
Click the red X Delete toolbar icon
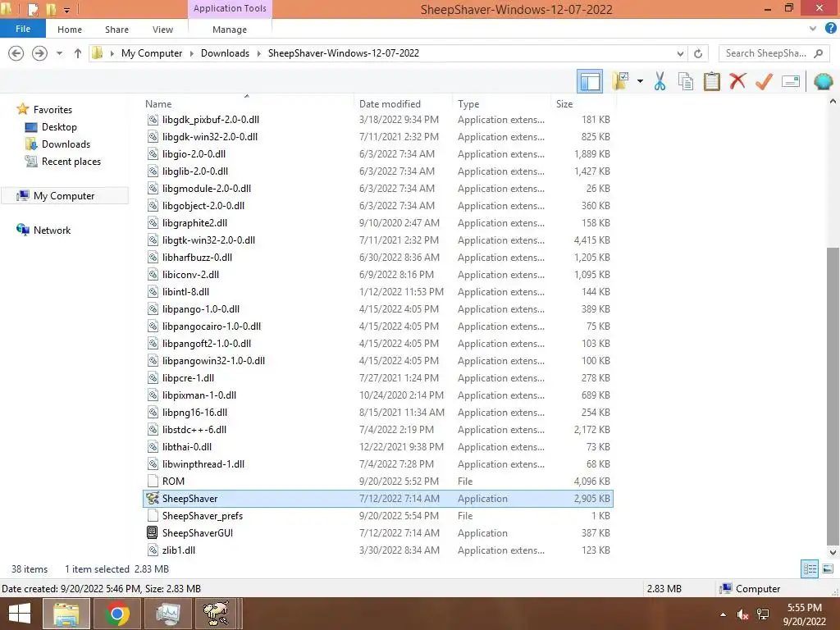pyautogui.click(x=737, y=81)
